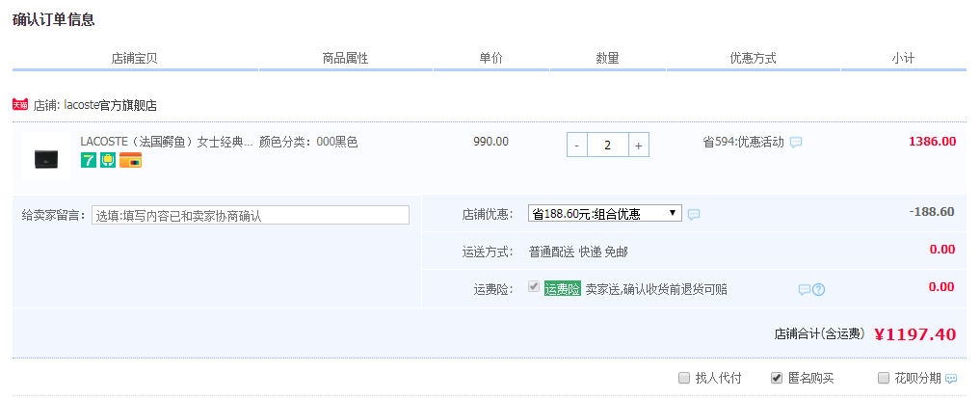Open the store discount info bubble icon
This screenshot has width=980, height=398.
[x=694, y=214]
